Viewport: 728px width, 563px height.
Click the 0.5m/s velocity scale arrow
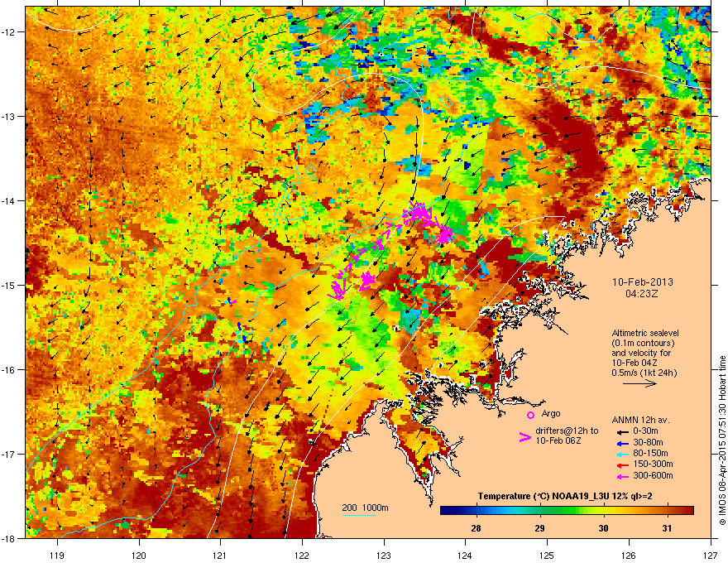coord(639,383)
